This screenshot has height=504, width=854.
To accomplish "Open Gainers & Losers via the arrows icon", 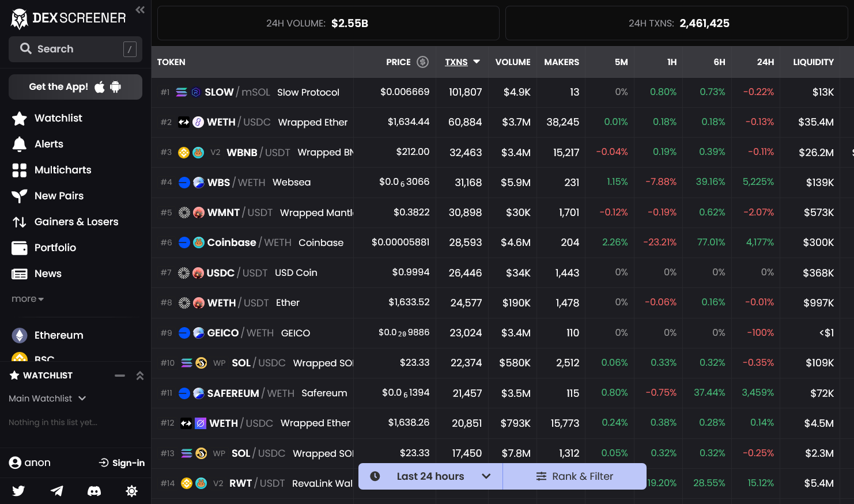I will click(x=20, y=222).
